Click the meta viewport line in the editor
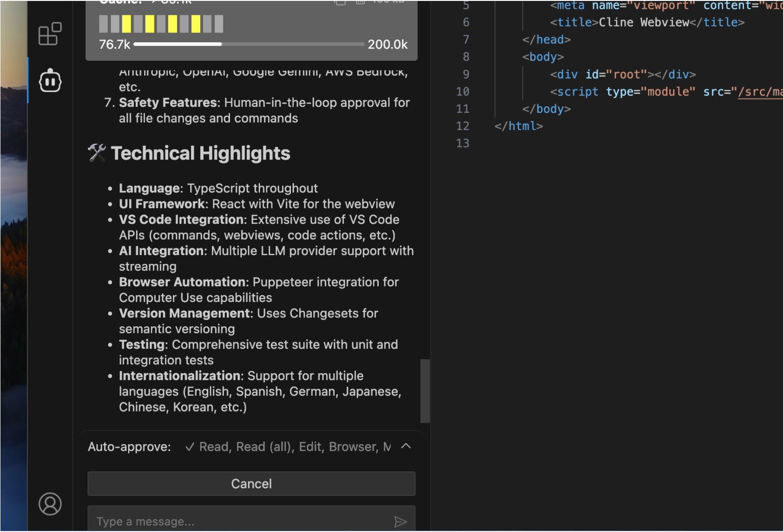Viewport: 783px width, 532px height. tap(666, 6)
